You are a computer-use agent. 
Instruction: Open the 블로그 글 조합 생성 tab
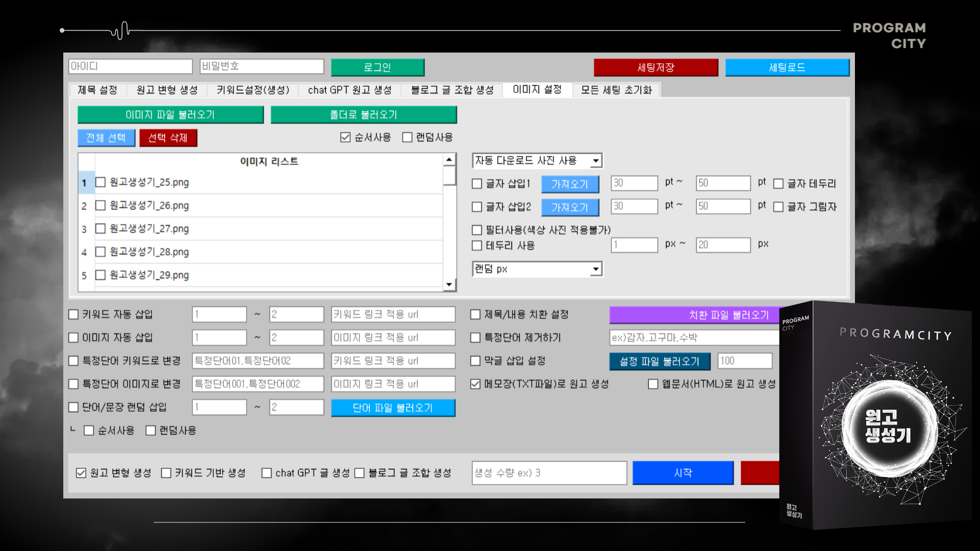(x=452, y=90)
